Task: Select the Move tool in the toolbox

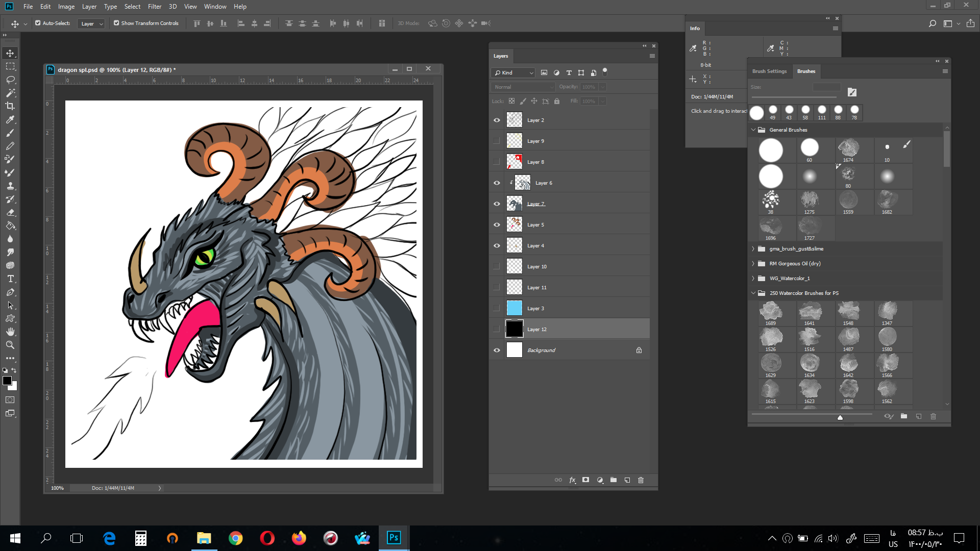Action: coord(10,53)
